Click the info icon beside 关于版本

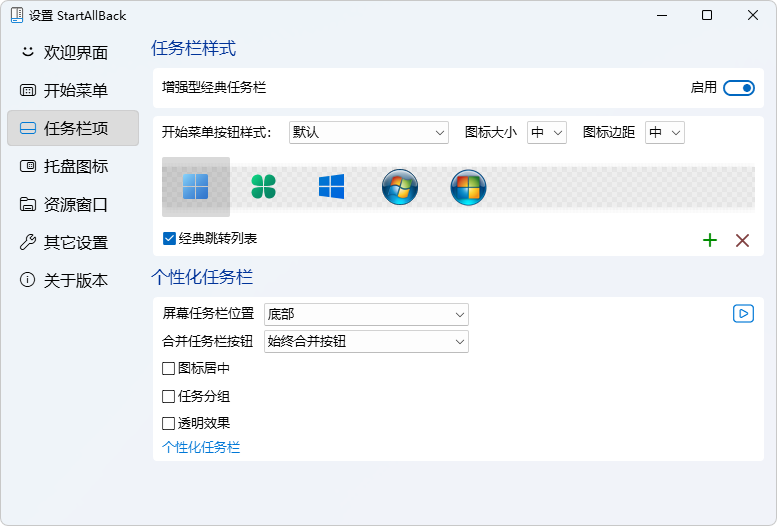[28, 280]
